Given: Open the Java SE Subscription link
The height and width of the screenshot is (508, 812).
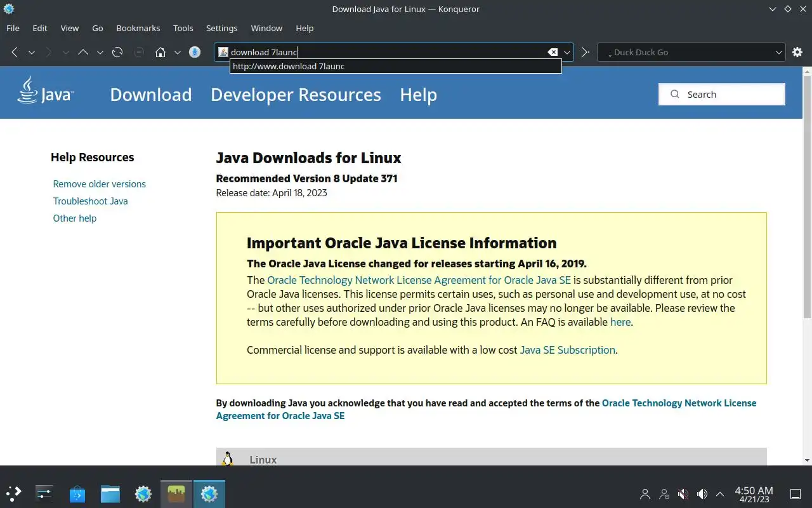Looking at the screenshot, I should click(568, 350).
